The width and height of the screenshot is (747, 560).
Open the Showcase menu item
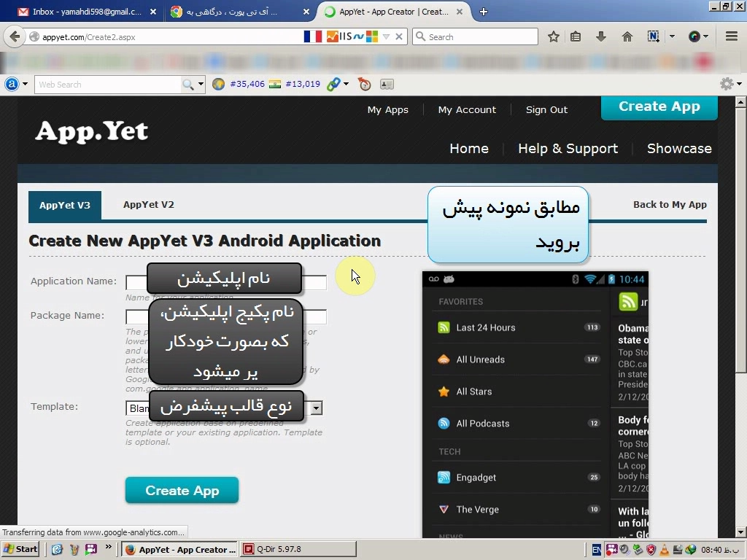tap(679, 149)
